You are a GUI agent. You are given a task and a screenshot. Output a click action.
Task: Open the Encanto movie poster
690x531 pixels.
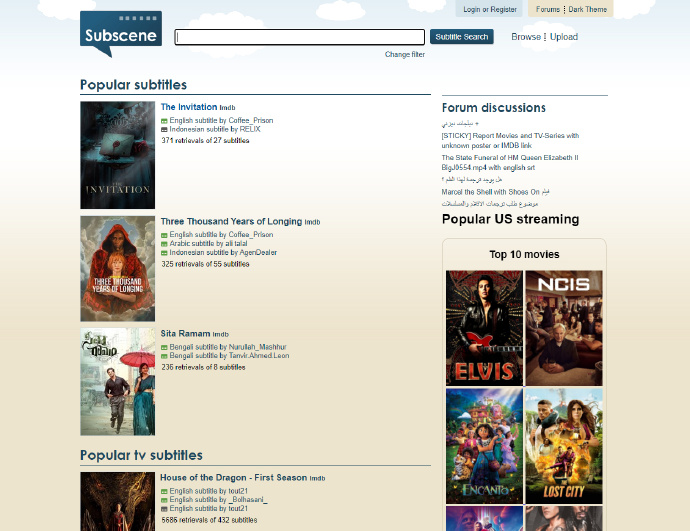pyautogui.click(x=484, y=446)
